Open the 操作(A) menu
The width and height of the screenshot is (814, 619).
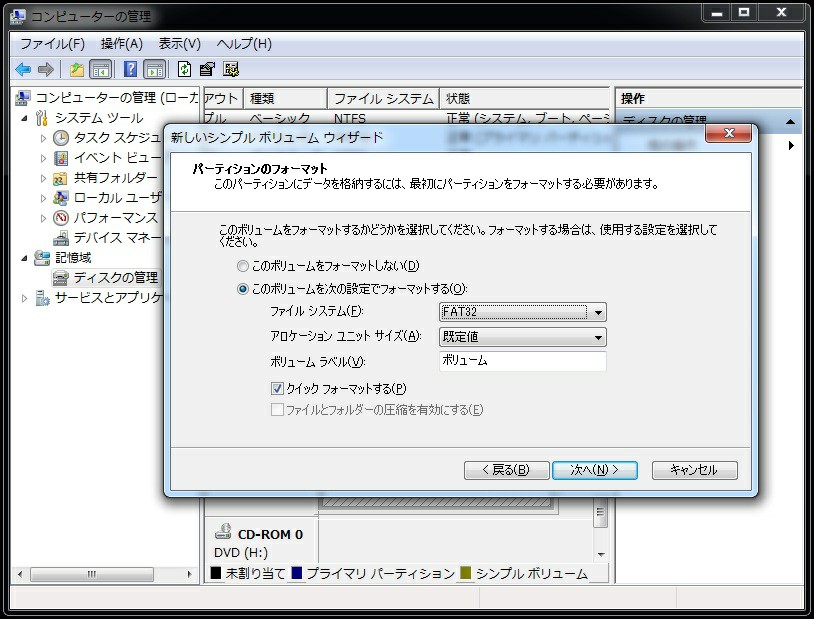click(121, 44)
